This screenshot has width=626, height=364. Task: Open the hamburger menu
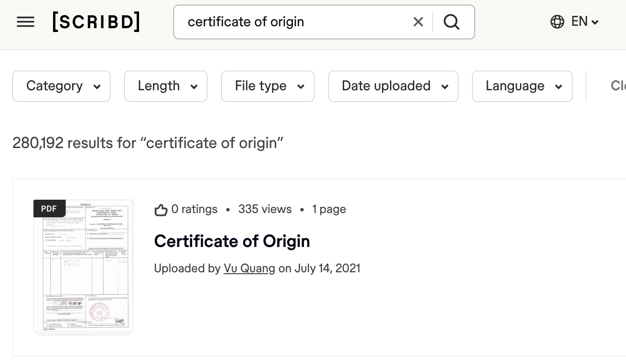[x=25, y=22]
